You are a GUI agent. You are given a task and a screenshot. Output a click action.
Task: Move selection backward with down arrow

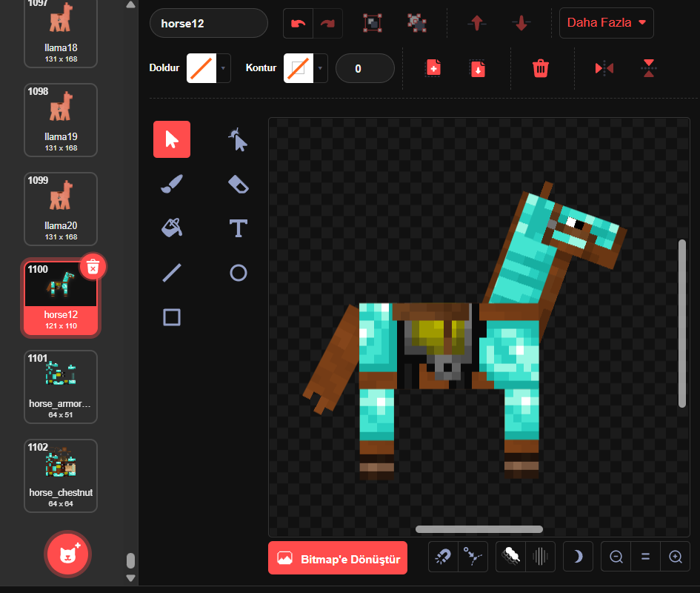pyautogui.click(x=521, y=23)
